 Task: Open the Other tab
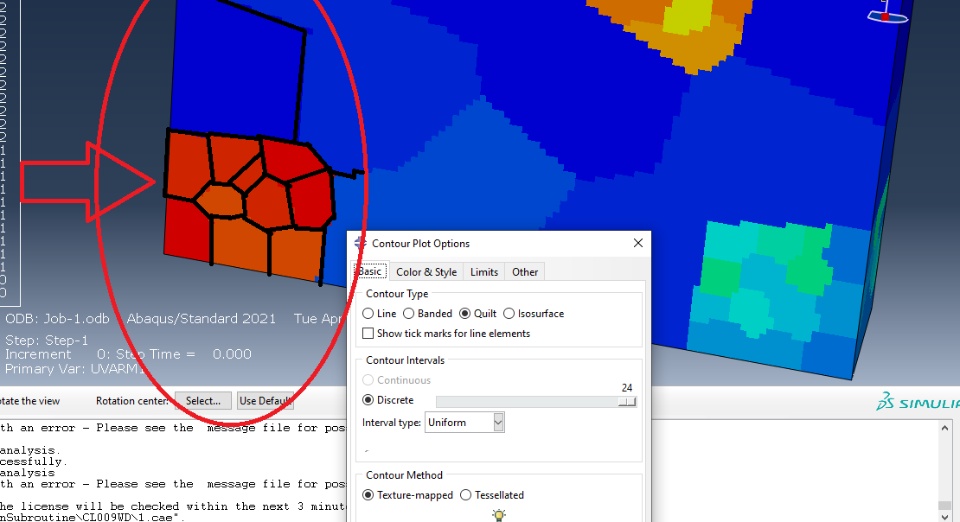[525, 272]
